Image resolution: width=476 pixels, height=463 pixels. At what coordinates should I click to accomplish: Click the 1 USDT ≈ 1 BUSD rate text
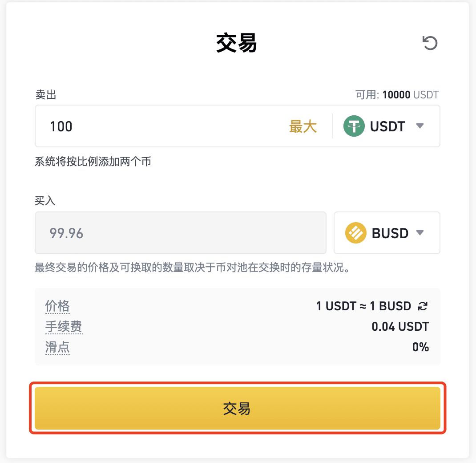pos(364,306)
